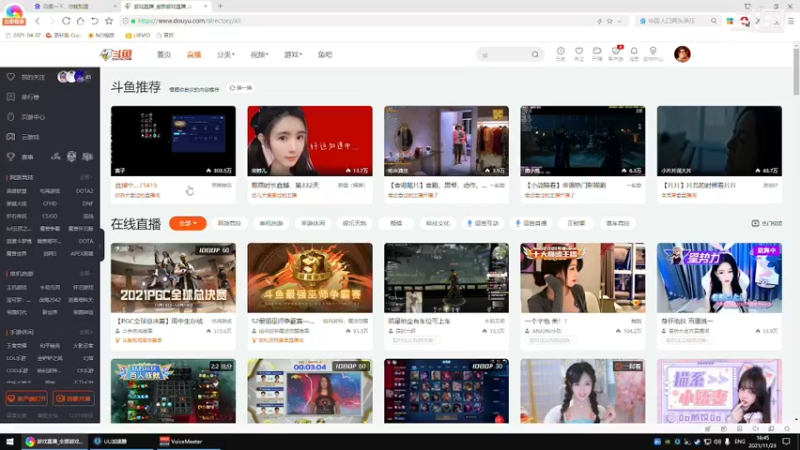
Task: Open the address bar dropdown chevron
Action: coord(620,21)
